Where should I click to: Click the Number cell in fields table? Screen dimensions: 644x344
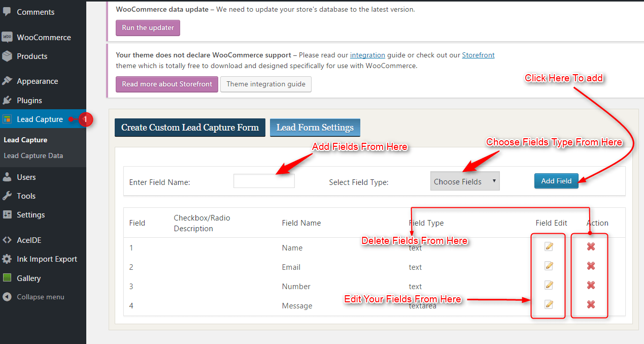click(296, 287)
